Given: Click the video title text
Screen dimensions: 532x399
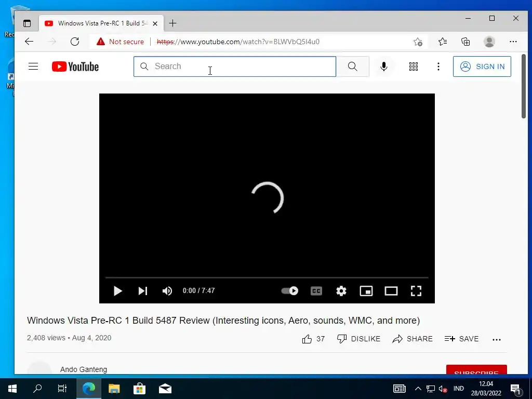Looking at the screenshot, I should point(223,321).
